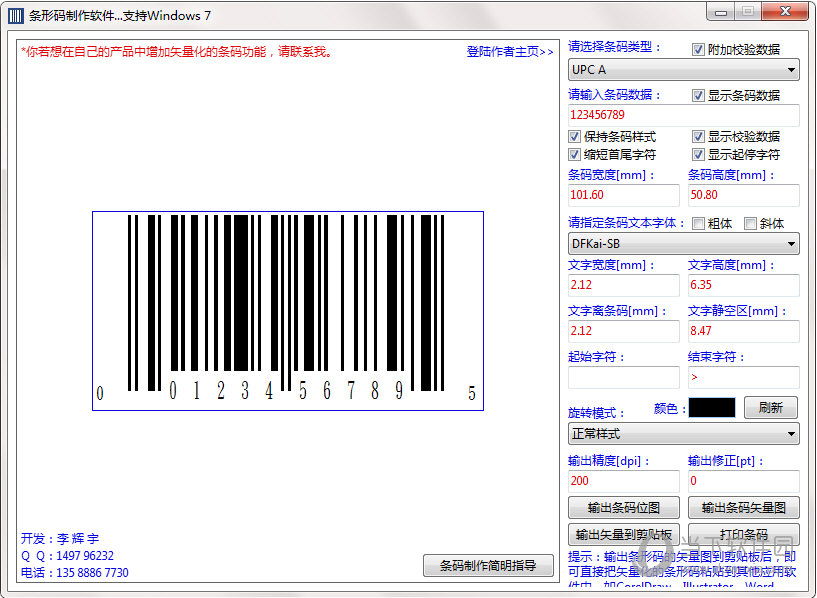Click the 刷新 refresh button
This screenshot has height=598, width=817.
click(x=771, y=407)
